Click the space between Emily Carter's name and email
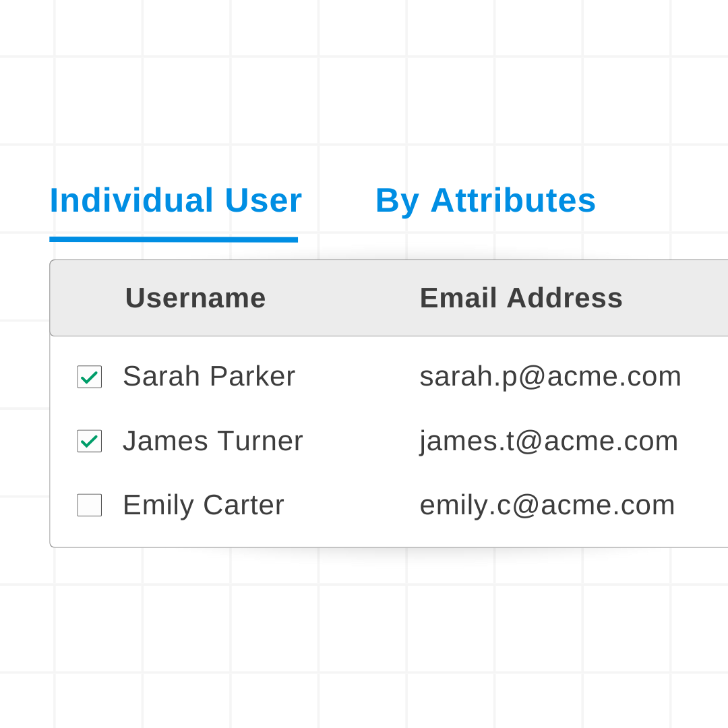728x728 pixels. coord(351,505)
